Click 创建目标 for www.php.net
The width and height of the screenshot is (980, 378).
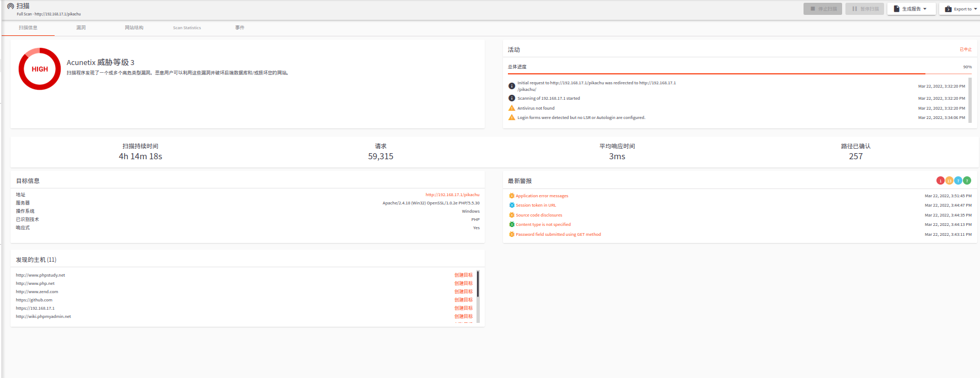463,283
